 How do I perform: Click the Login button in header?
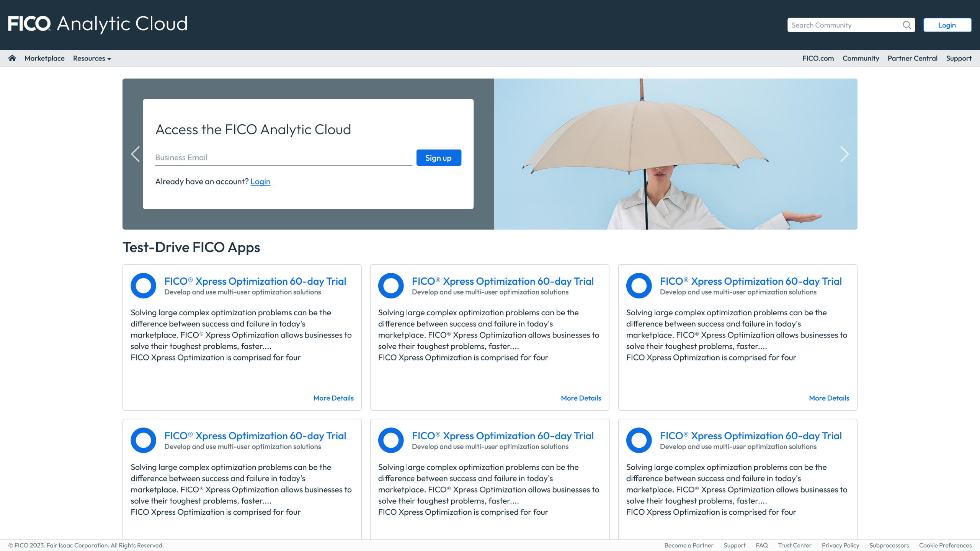tap(947, 25)
